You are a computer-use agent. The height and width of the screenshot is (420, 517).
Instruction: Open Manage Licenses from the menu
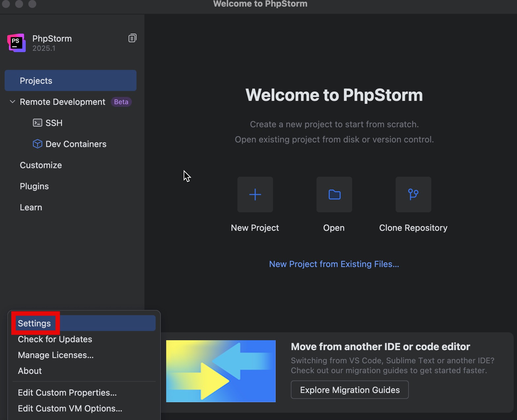pyautogui.click(x=56, y=355)
